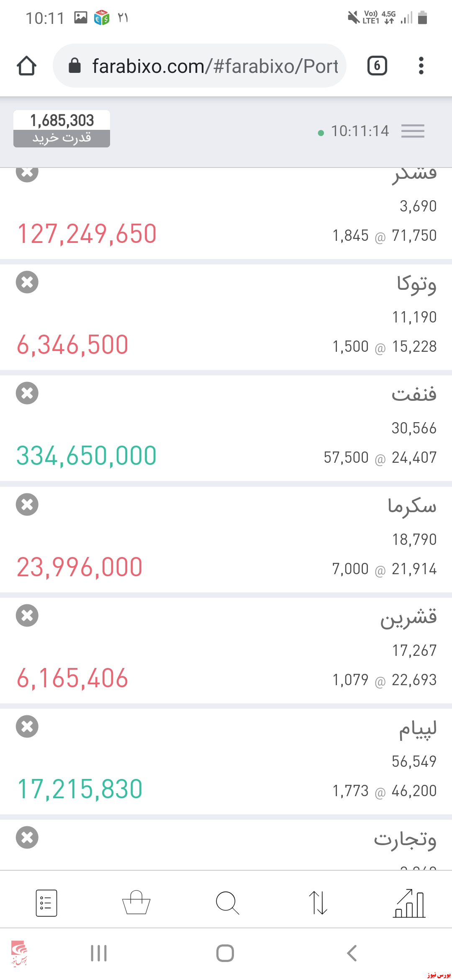Remove the وتوکا stock row
Screen dimensions: 452x980
tap(27, 282)
